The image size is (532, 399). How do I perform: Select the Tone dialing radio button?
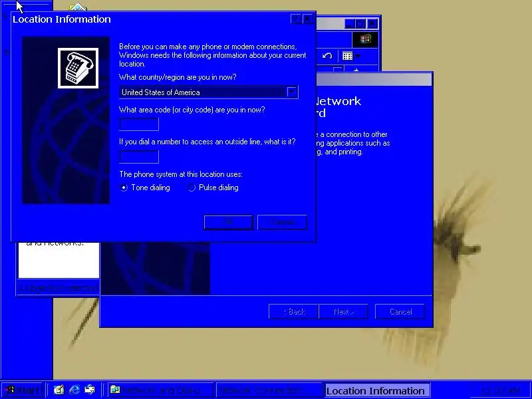pos(124,188)
